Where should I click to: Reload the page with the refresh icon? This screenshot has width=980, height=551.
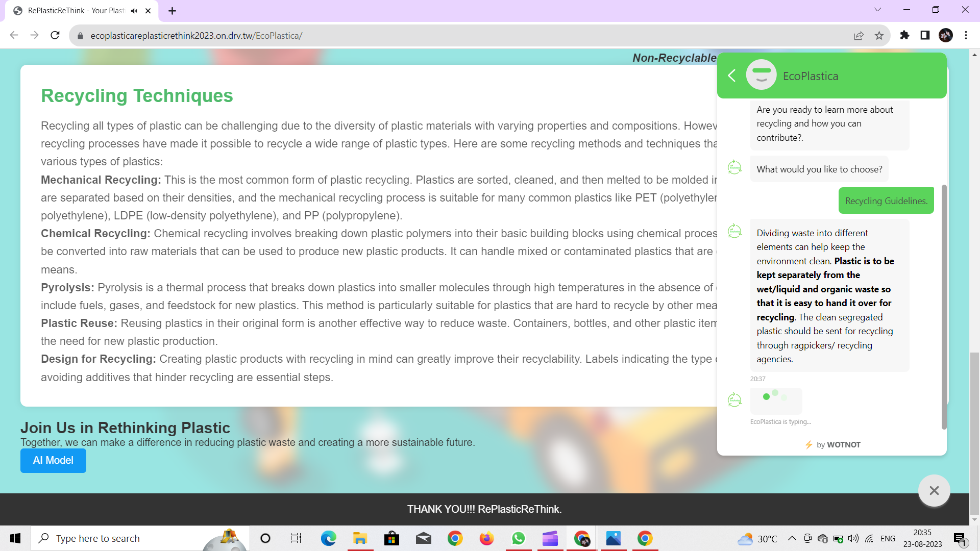click(55, 35)
